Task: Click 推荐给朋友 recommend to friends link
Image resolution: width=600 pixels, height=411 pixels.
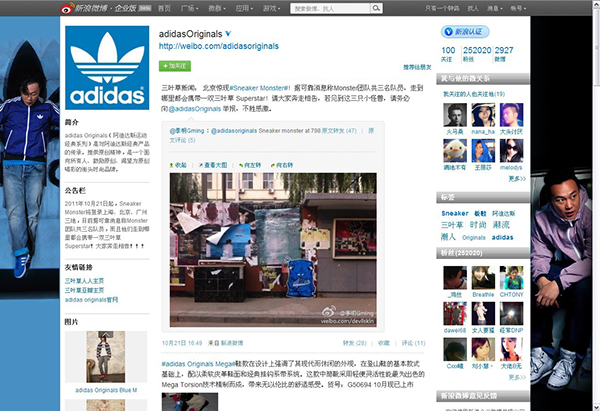Action: 417,67
